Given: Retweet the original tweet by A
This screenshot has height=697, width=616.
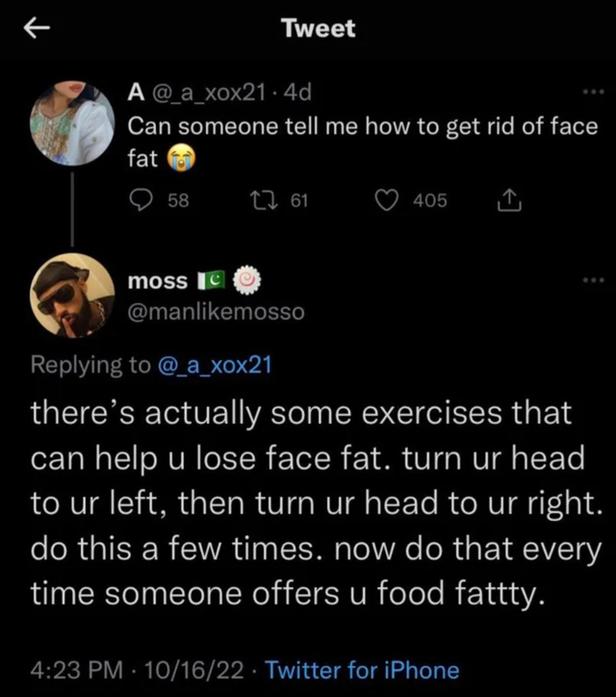Looking at the screenshot, I should click(259, 200).
